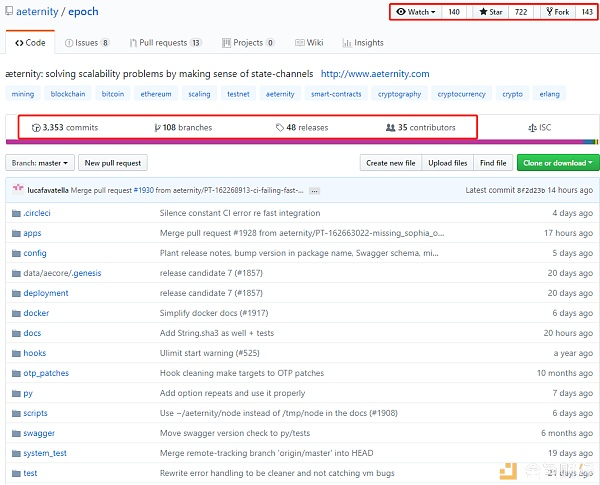This screenshot has height=485, width=600.
Task: Click the branches git icon
Action: click(x=157, y=127)
